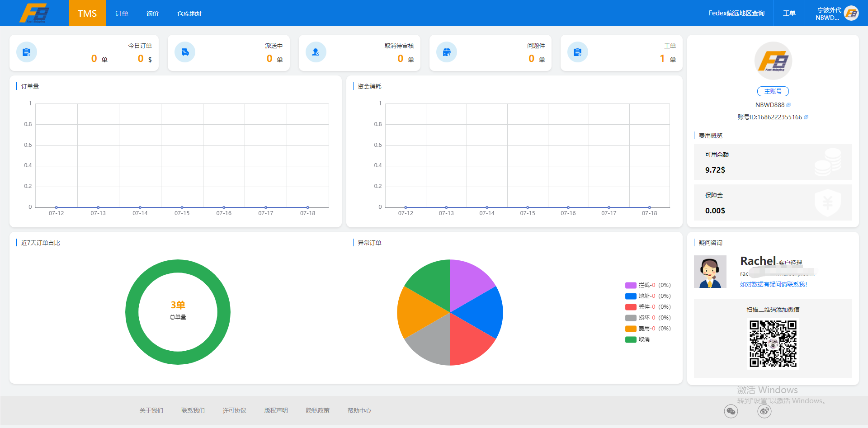The width and height of the screenshot is (868, 428).
Task: Click the 3单 total in donut center
Action: coord(178,305)
